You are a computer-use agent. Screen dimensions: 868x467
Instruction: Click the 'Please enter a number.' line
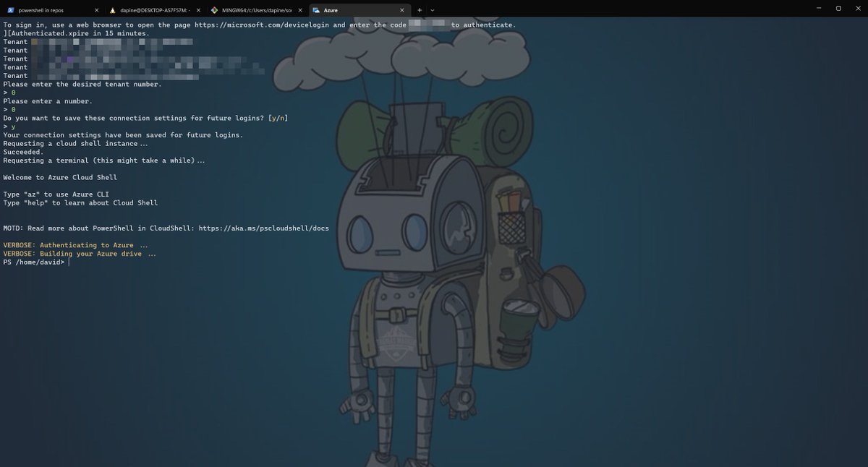(x=48, y=101)
